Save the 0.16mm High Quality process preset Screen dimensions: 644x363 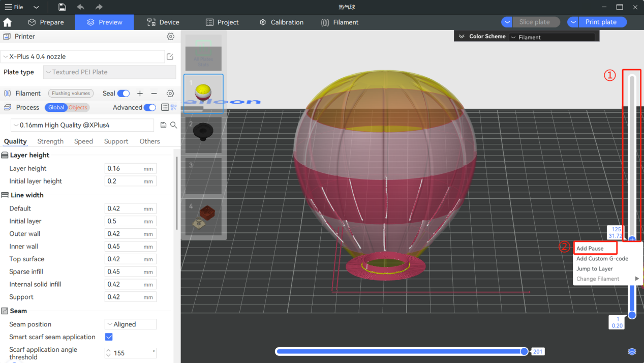pos(163,125)
